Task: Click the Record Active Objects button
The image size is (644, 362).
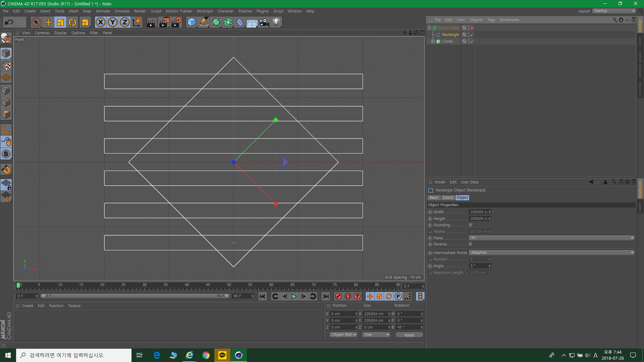Action: pos(338,296)
